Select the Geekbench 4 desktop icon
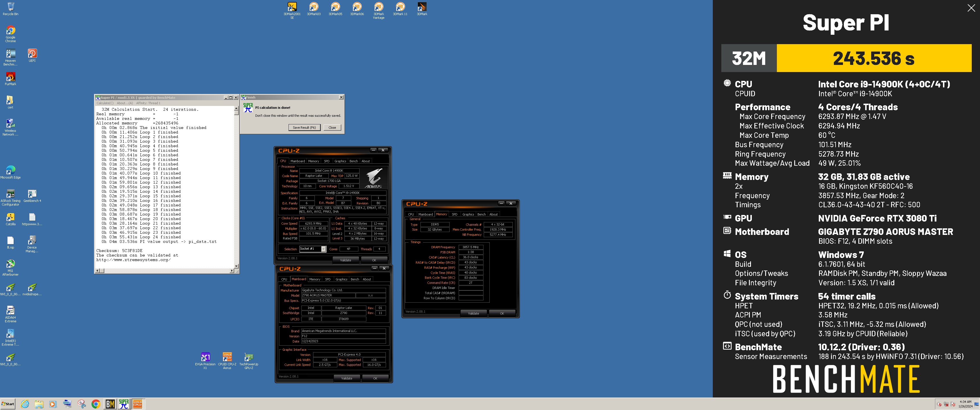Viewport: 980px width, 410px height. pos(32,196)
